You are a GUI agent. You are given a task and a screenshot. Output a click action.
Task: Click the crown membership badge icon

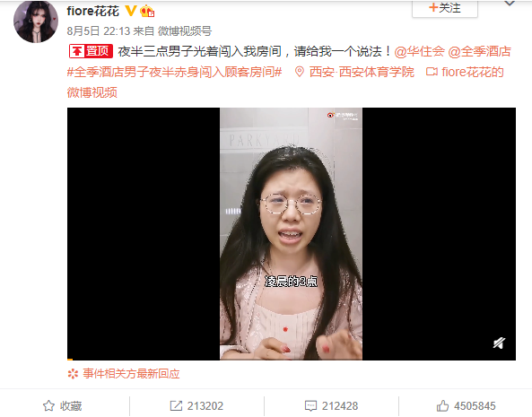click(x=147, y=11)
